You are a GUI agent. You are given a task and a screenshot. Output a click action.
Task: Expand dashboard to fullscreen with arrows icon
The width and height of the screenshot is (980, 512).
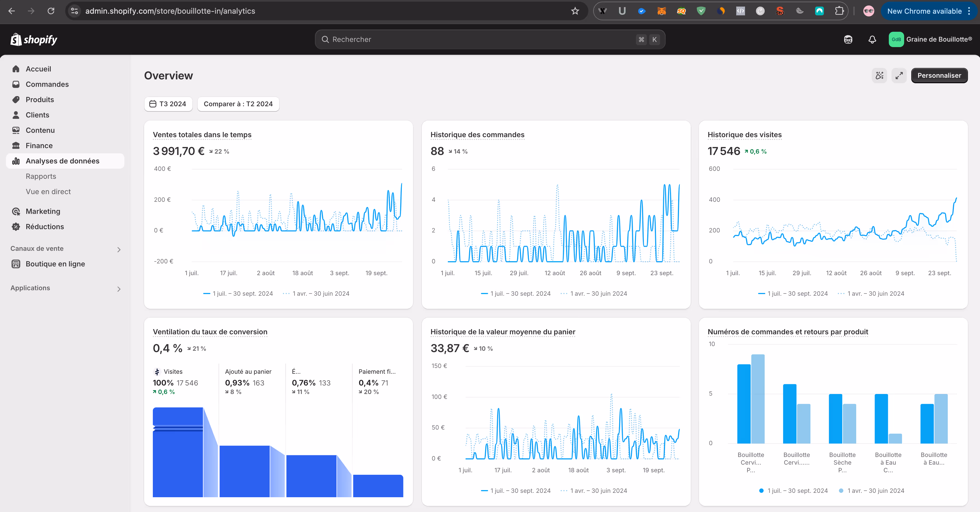click(x=899, y=75)
